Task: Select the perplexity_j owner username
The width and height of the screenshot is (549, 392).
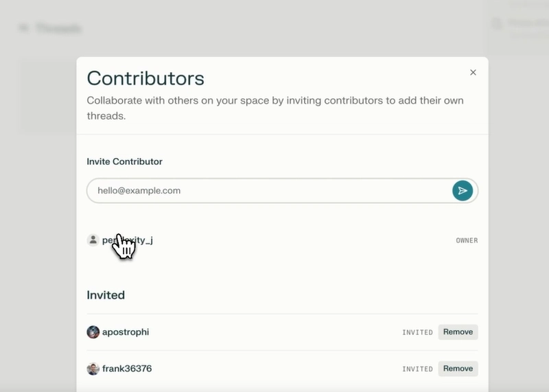Action: (x=128, y=240)
